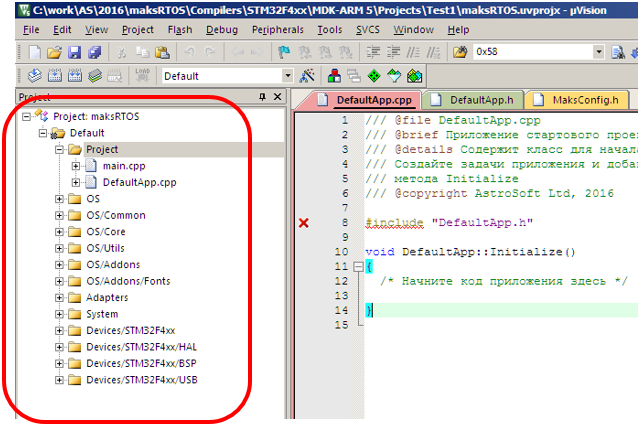Open the Pack Installer icon
This screenshot has width=643, height=436.
[414, 76]
